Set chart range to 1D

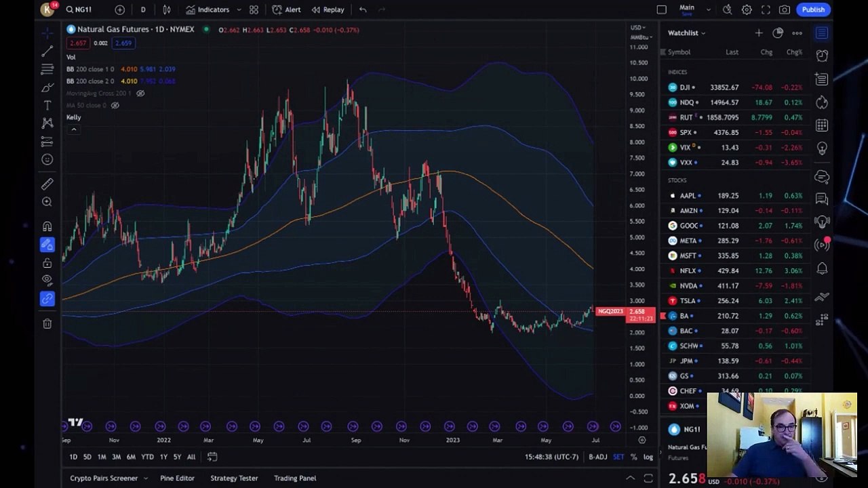tap(73, 457)
